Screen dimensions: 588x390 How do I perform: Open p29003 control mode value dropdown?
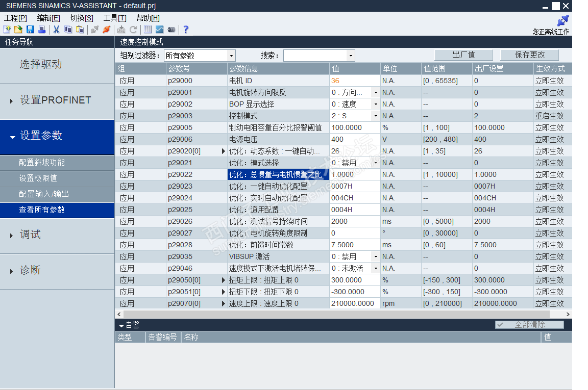(375, 116)
